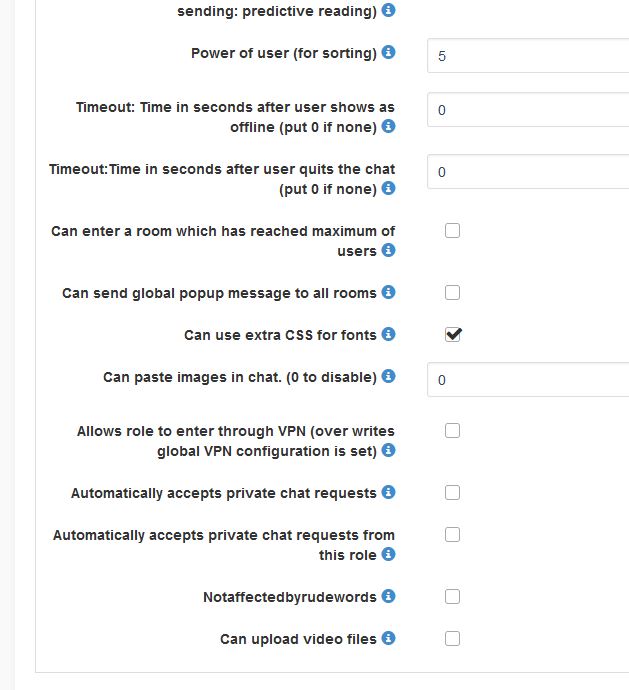
Task: Tick Allows role to enter through VPN
Action: (x=452, y=431)
